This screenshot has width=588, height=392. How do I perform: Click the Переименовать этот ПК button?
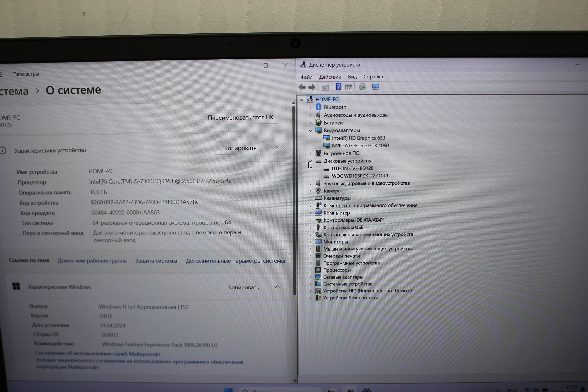pos(240,117)
